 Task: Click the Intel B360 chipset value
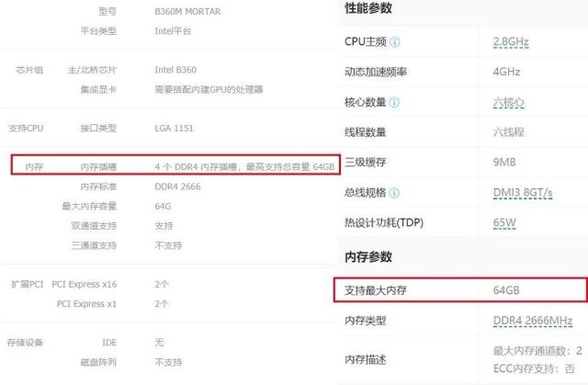[x=175, y=70]
